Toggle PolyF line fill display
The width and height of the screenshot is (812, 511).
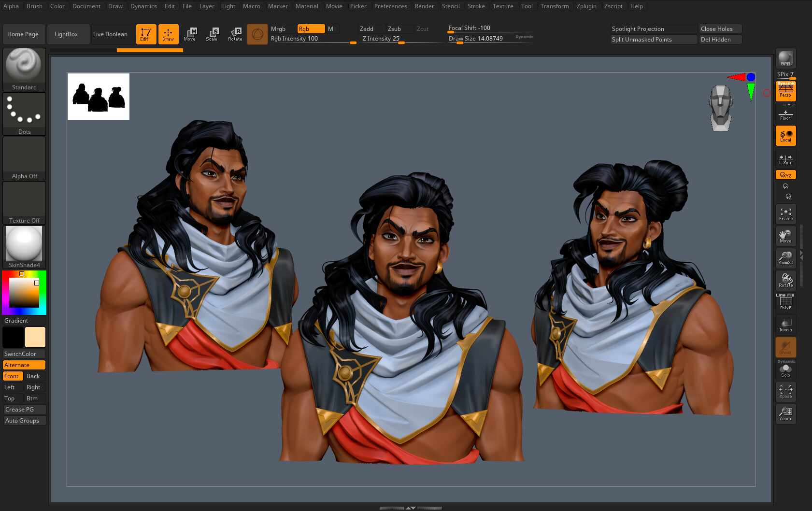[x=785, y=302]
